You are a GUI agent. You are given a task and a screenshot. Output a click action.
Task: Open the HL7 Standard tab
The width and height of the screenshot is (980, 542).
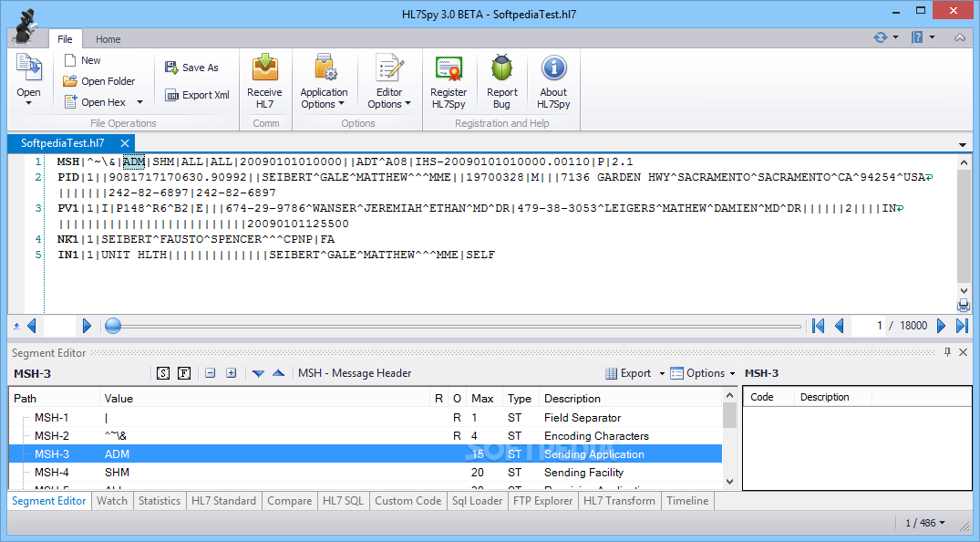[x=223, y=501]
